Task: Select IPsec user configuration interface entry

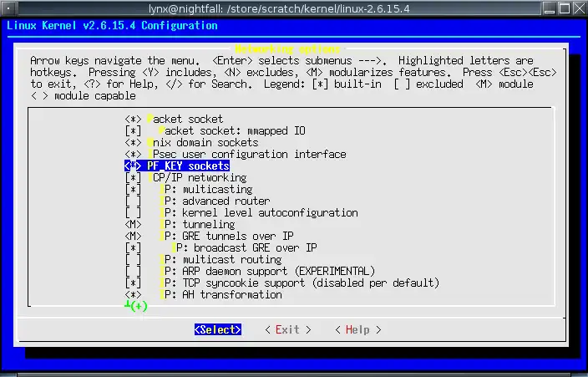Action: pos(246,155)
